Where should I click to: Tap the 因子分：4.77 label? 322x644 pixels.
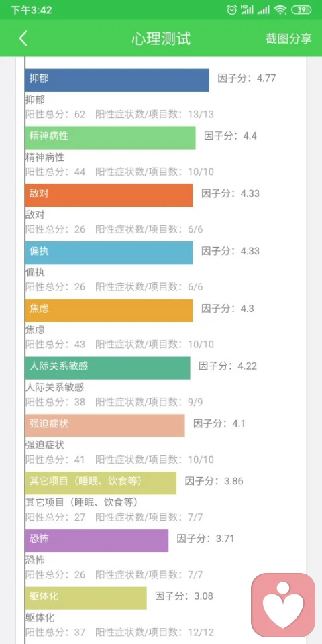[x=246, y=78]
